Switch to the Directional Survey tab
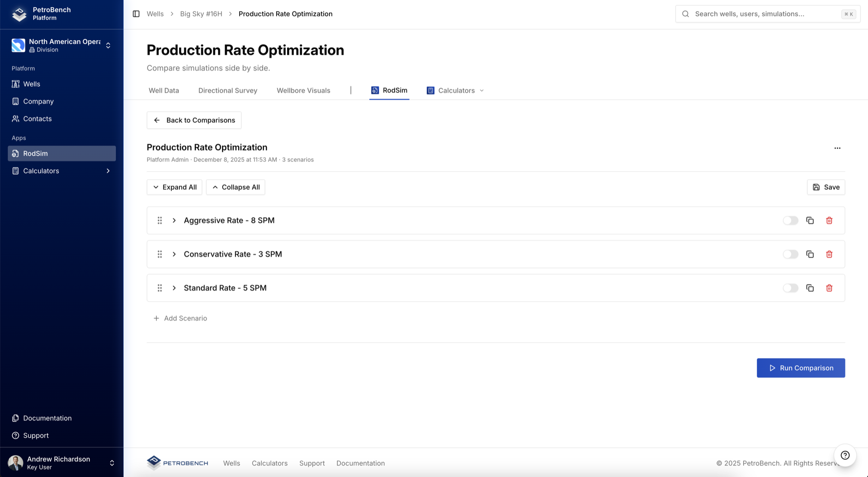Screen dimensions: 868x477 [x=228, y=90]
